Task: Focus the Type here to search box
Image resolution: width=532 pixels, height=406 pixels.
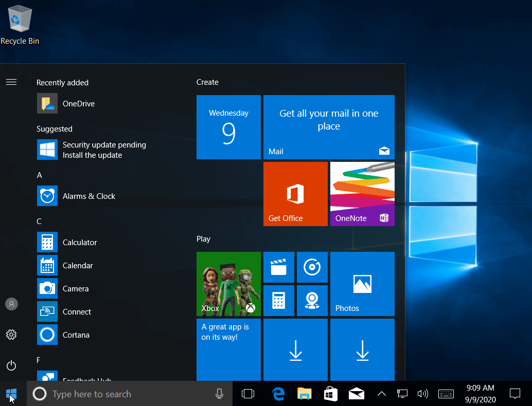Action: tap(130, 394)
